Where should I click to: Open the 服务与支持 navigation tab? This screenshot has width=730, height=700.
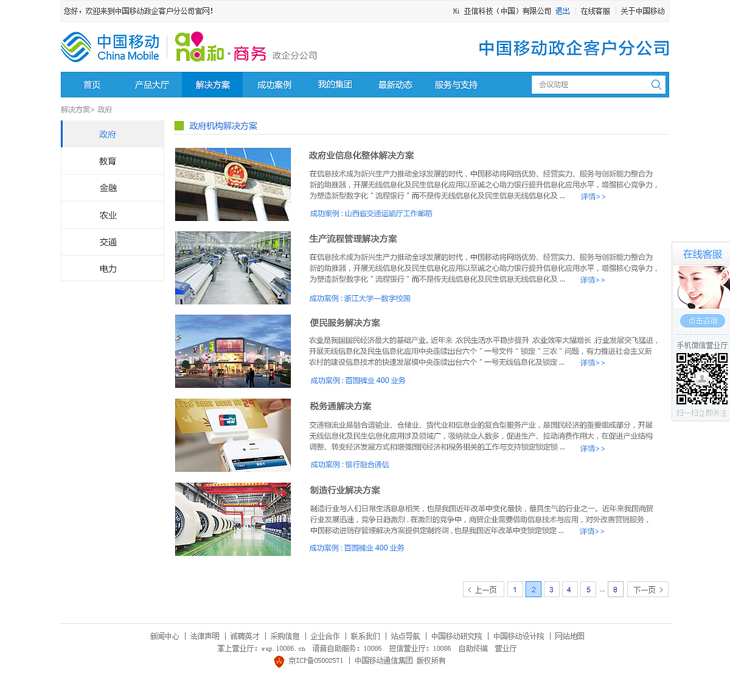click(456, 85)
